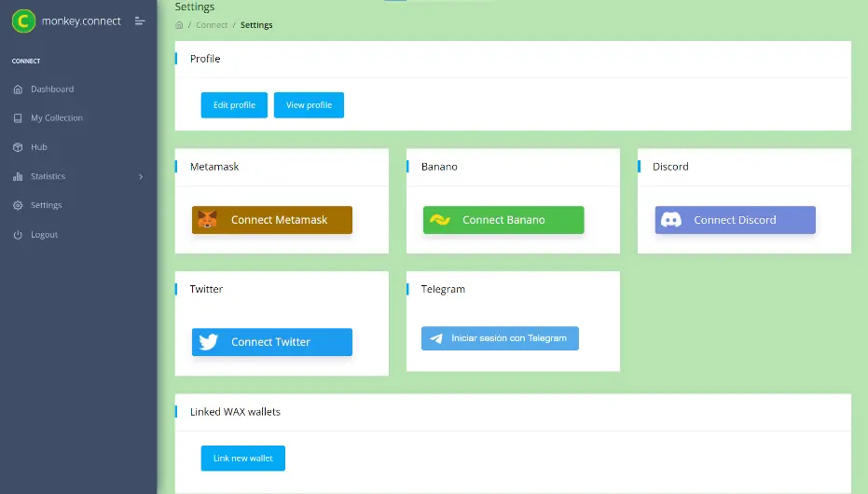This screenshot has height=494, width=868.
Task: Click the CONNECT sidebar section label
Action: pyautogui.click(x=26, y=61)
